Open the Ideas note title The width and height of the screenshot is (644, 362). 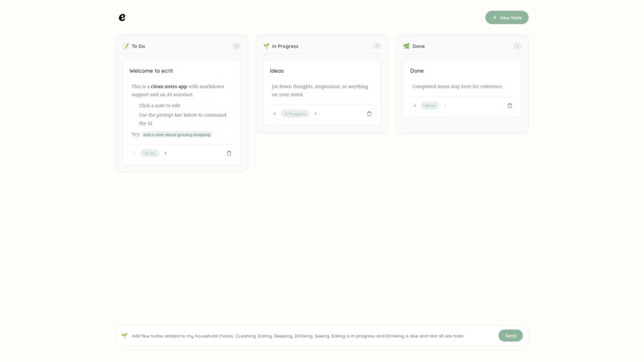276,70
